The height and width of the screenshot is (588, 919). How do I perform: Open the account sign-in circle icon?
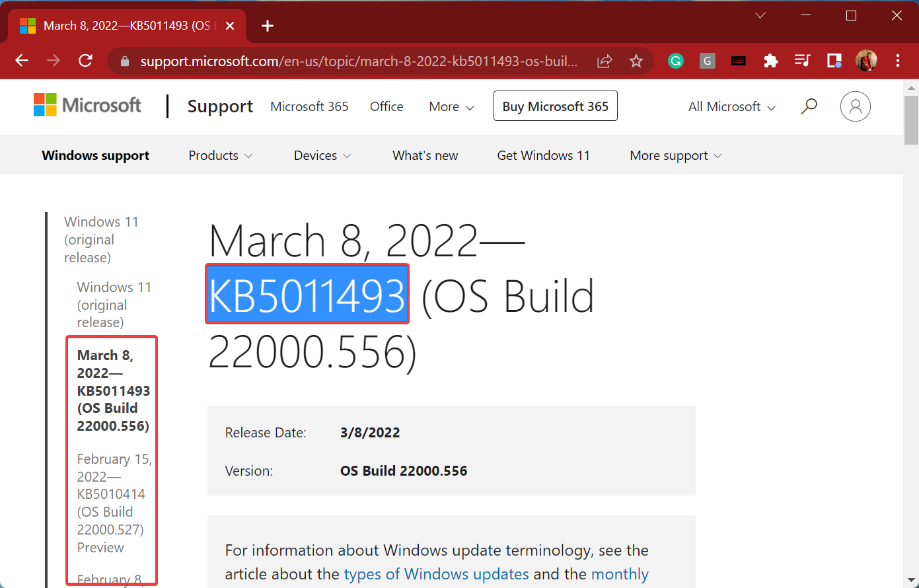pos(855,106)
